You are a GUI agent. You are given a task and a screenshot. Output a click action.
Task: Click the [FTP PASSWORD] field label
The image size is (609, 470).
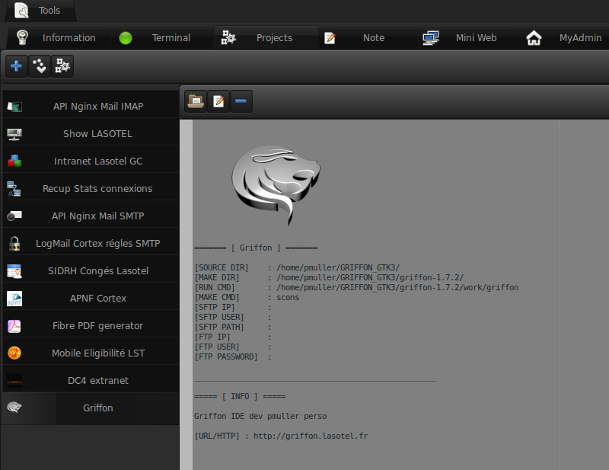tap(226, 357)
